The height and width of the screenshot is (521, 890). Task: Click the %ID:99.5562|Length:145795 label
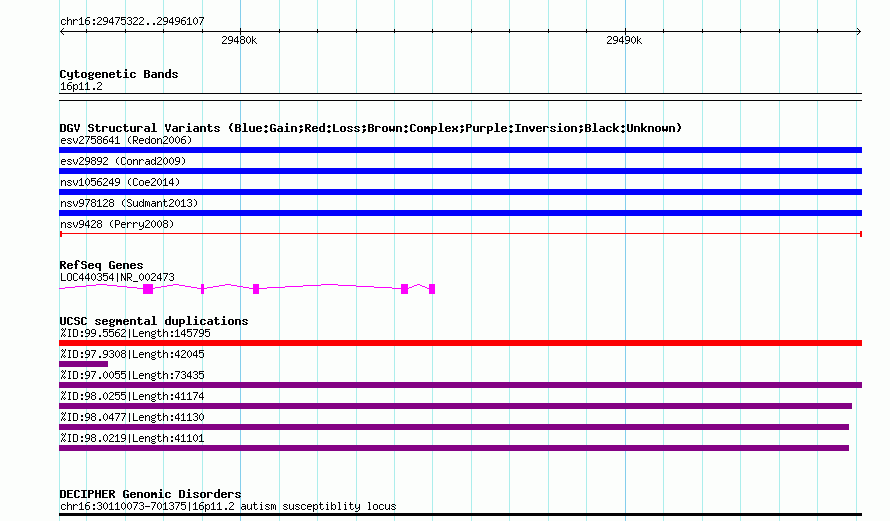click(135, 333)
